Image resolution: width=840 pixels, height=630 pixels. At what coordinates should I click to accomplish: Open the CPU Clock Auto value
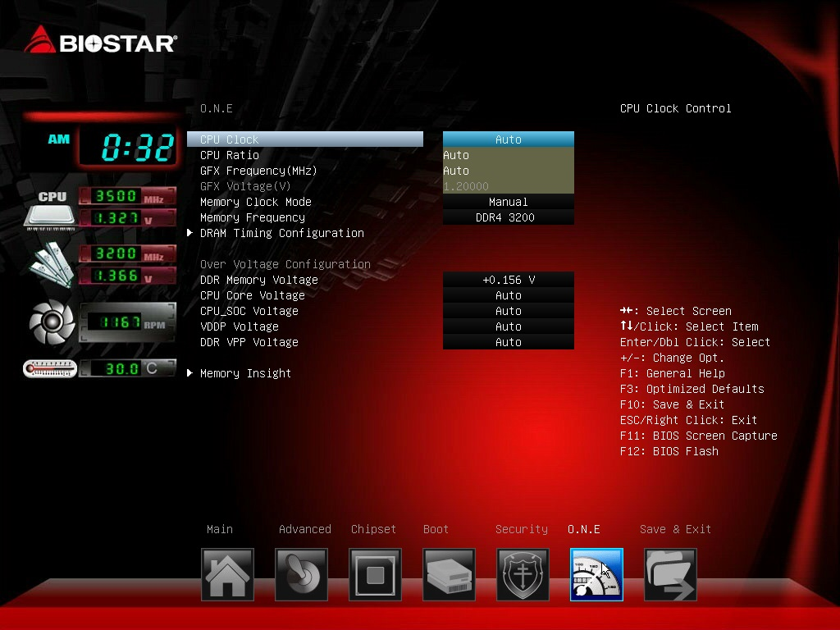509,139
